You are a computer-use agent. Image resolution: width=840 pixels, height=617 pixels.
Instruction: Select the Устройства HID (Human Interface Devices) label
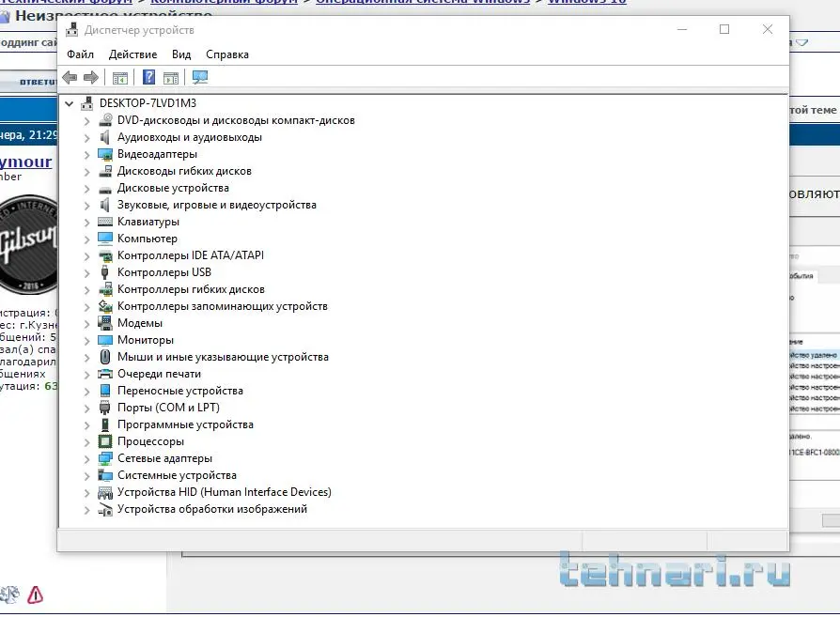click(x=225, y=492)
